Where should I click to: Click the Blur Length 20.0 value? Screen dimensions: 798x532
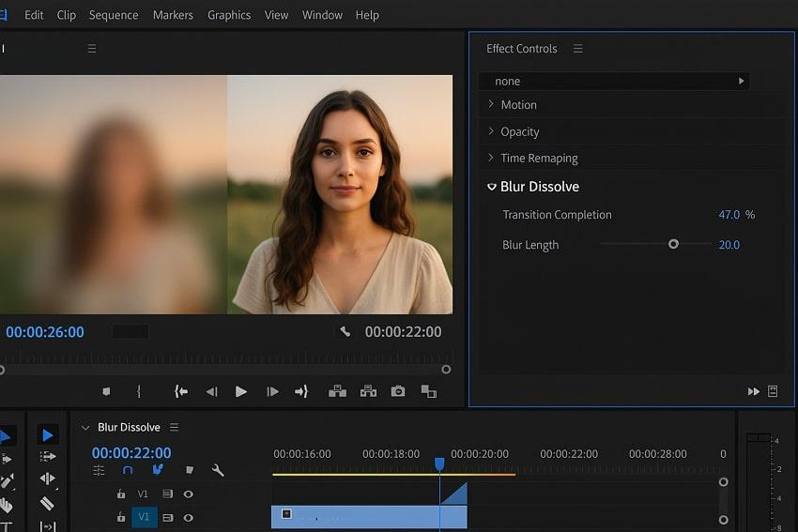[729, 245]
